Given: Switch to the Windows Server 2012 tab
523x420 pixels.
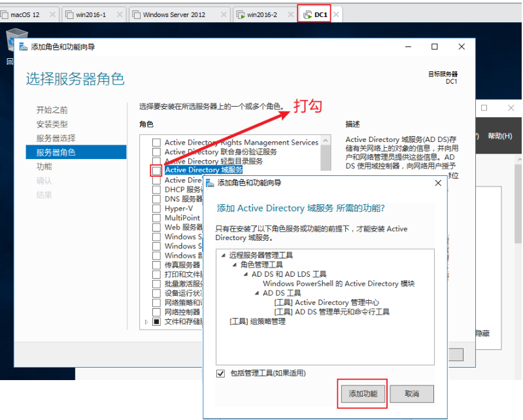Looking at the screenshot, I should (x=174, y=14).
